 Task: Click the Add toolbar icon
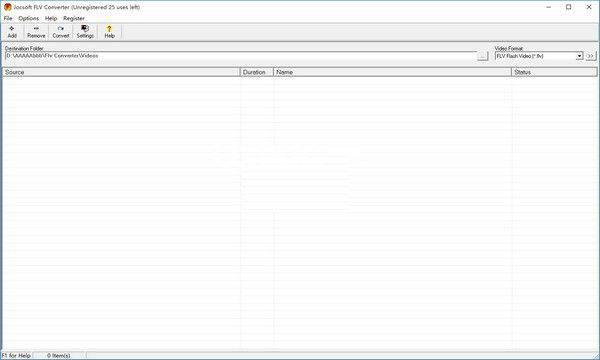[x=12, y=32]
